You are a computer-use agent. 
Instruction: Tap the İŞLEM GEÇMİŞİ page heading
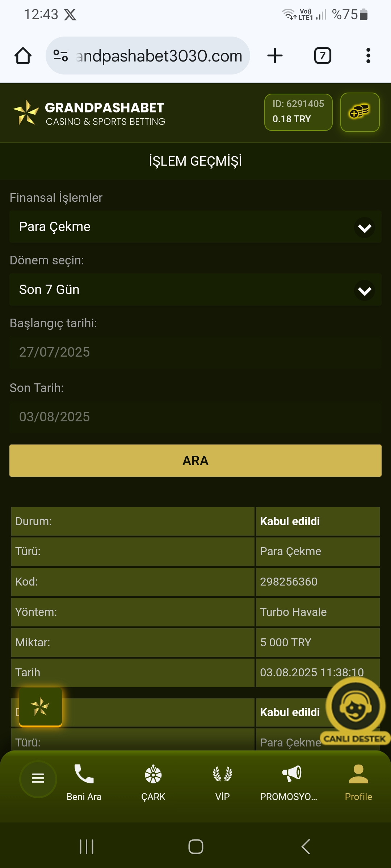[x=195, y=161]
